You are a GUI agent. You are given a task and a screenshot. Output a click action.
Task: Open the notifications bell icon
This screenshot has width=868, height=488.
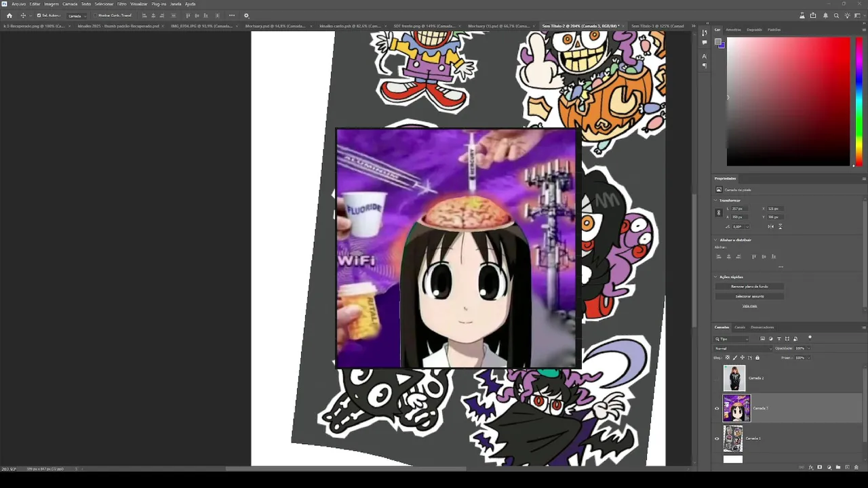(825, 16)
